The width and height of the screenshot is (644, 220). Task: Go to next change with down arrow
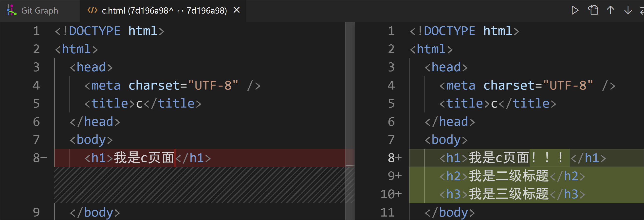point(628,10)
